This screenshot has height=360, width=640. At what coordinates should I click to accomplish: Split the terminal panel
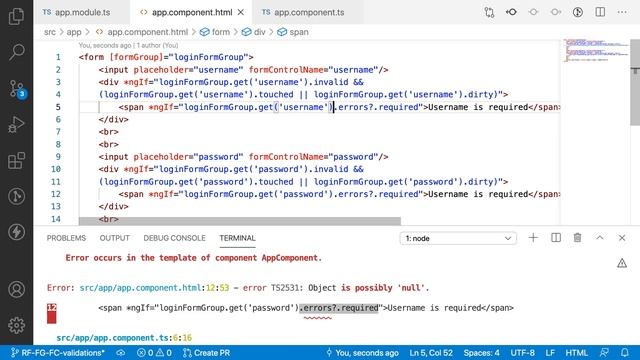click(556, 238)
